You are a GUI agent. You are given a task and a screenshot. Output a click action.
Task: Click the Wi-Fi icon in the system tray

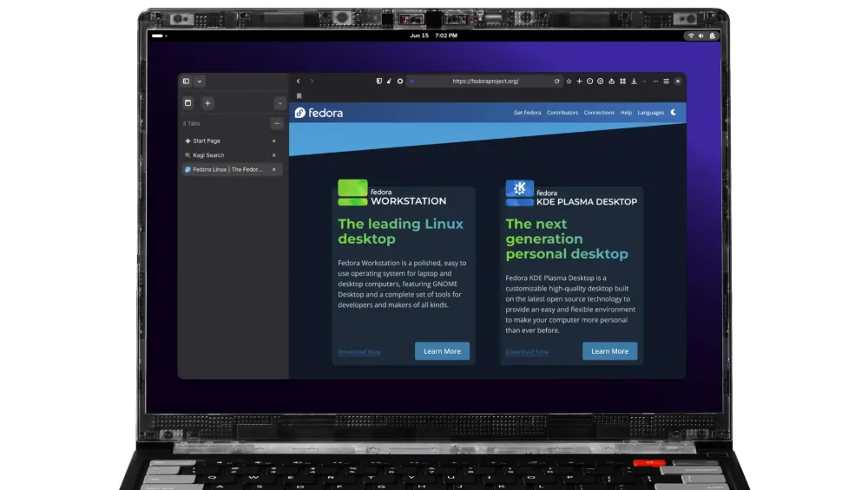point(691,36)
